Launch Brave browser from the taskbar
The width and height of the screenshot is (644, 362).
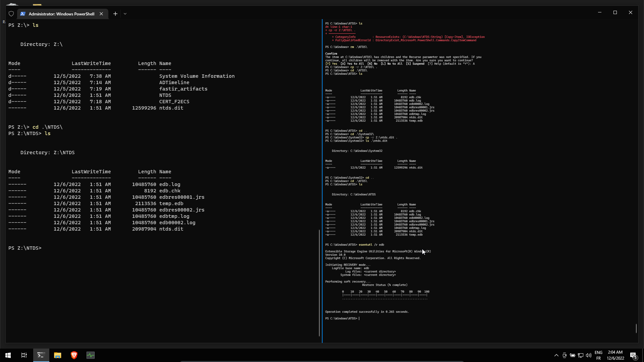pyautogui.click(x=74, y=355)
